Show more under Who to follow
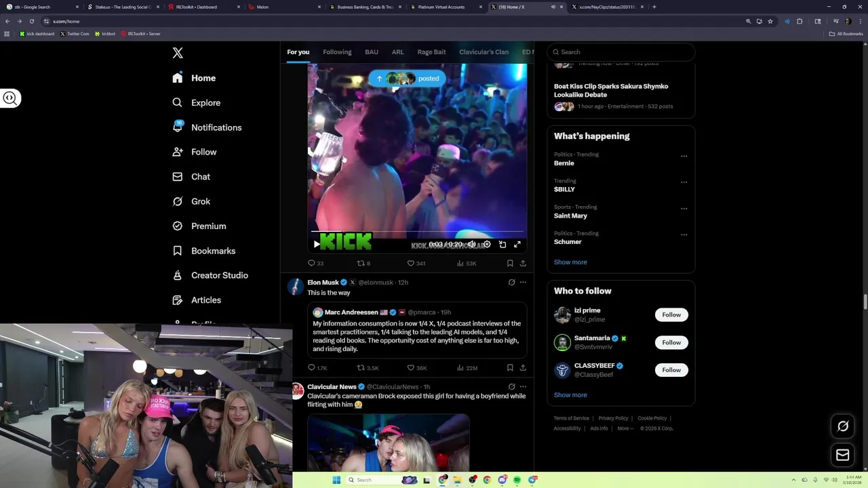 click(x=570, y=395)
